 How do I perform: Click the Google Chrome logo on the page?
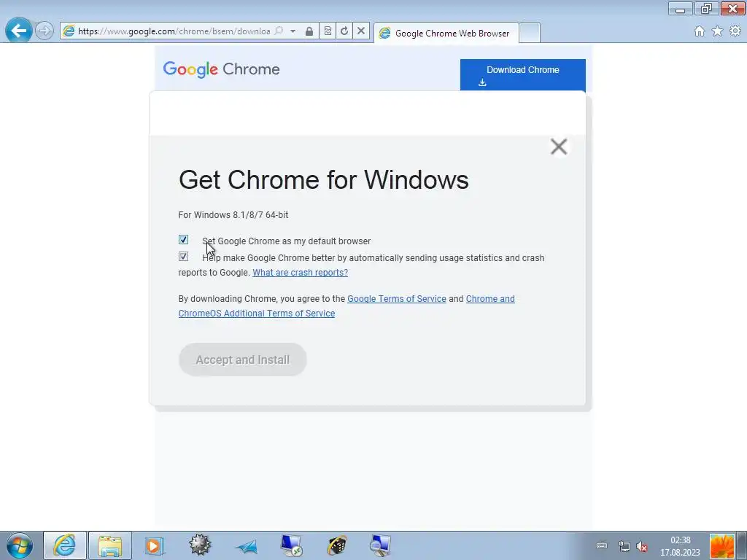click(221, 69)
